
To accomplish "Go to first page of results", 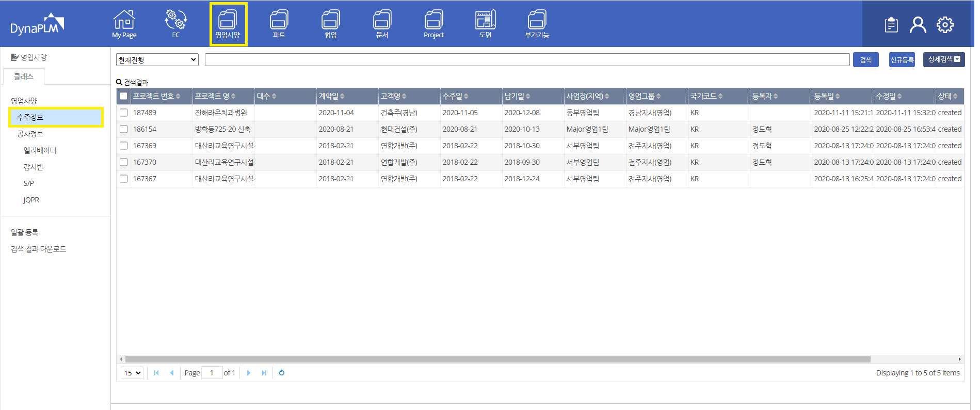I will 156,373.
